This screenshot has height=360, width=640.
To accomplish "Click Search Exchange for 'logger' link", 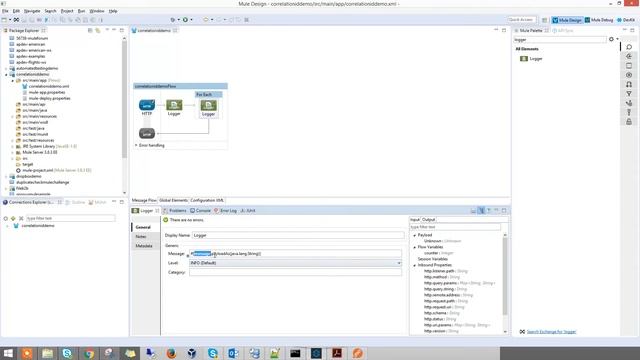I will pyautogui.click(x=551, y=332).
